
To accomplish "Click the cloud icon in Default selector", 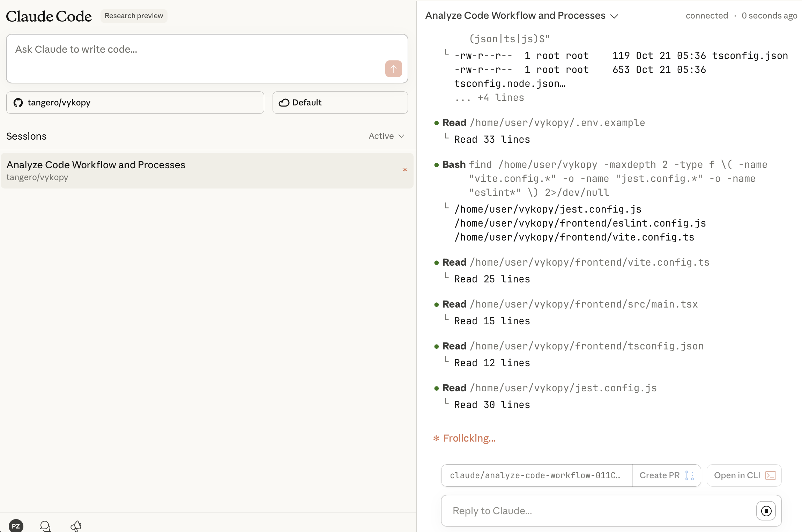I will pos(284,103).
